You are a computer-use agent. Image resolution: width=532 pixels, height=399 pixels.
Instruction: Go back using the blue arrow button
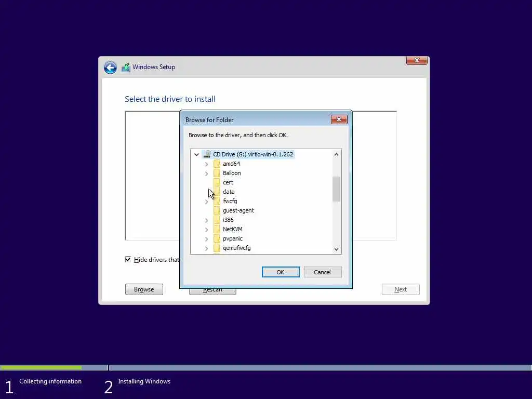click(110, 67)
